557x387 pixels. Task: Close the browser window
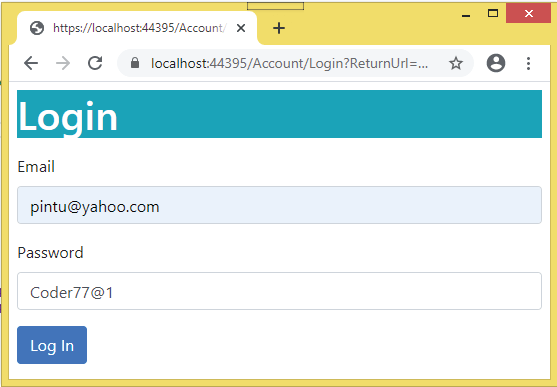528,14
